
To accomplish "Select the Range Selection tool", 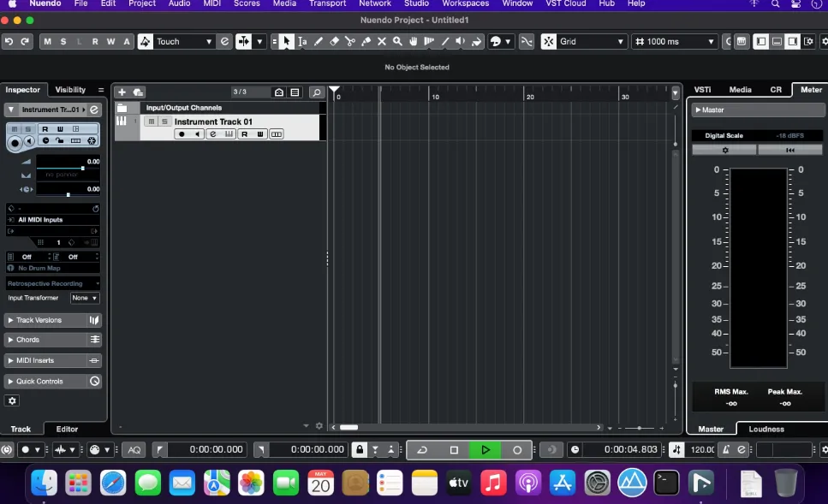I will coord(302,41).
